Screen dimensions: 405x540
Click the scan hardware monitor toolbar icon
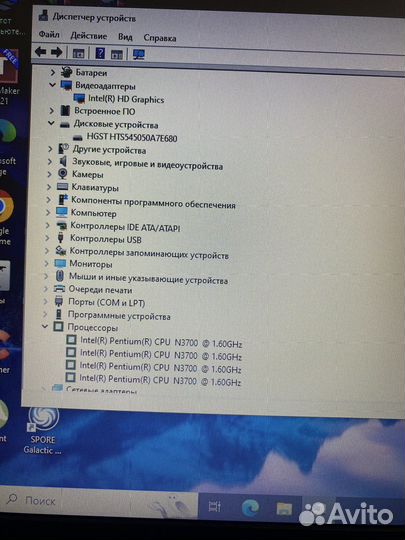click(x=138, y=54)
